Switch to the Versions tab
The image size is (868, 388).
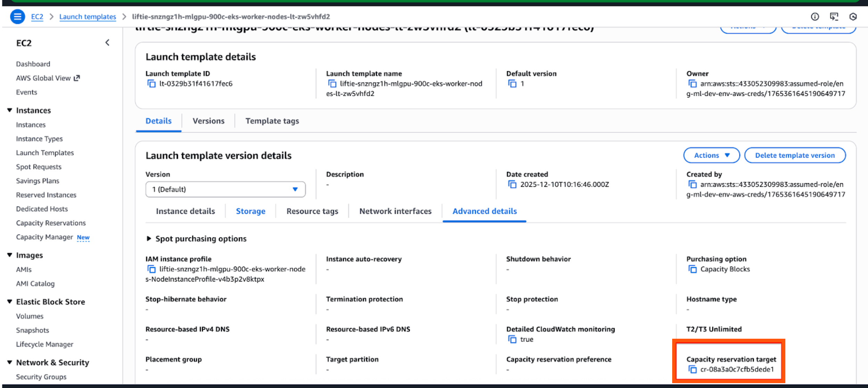[x=208, y=121]
